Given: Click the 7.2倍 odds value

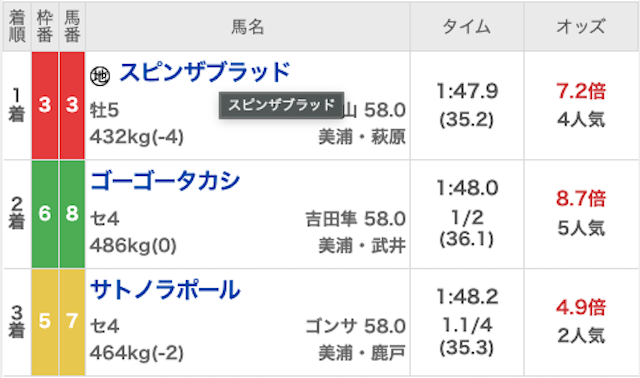Looking at the screenshot, I should (581, 91).
